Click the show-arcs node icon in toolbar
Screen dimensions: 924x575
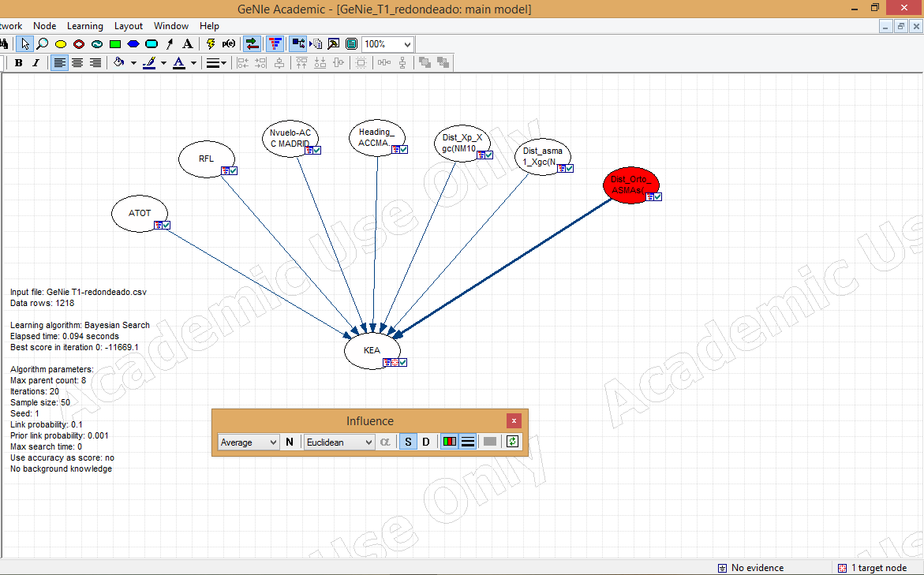(298, 44)
